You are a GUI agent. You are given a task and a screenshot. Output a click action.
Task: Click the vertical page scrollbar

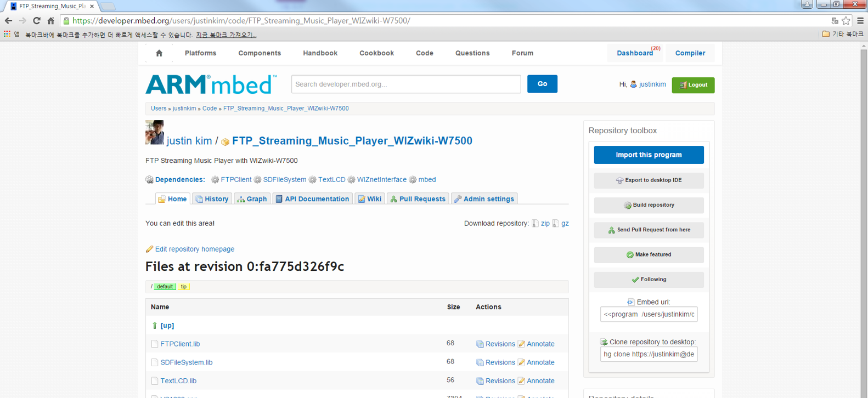pyautogui.click(x=864, y=219)
